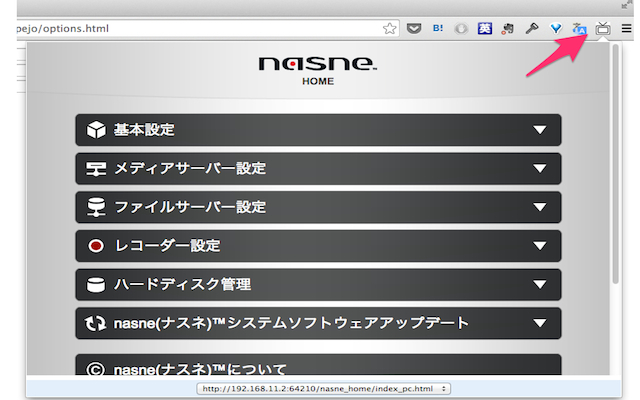Expand the 基本設定 section arrow

(x=540, y=130)
